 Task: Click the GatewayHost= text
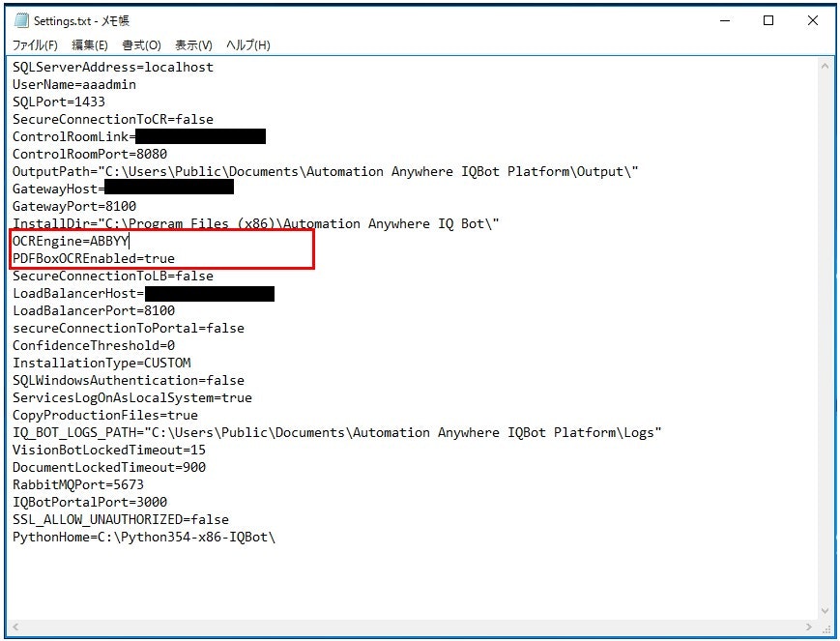point(59,189)
